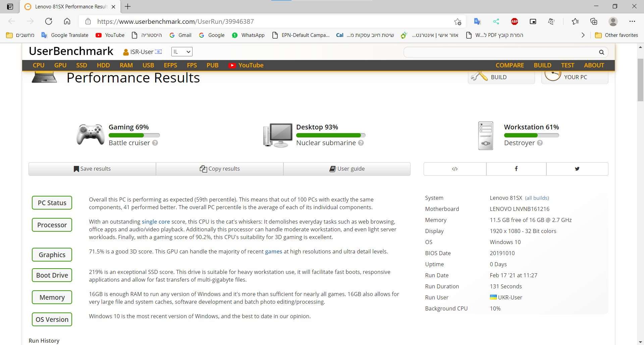Image resolution: width=644 pixels, height=345 pixels.
Task: Click Save results button
Action: (92, 169)
